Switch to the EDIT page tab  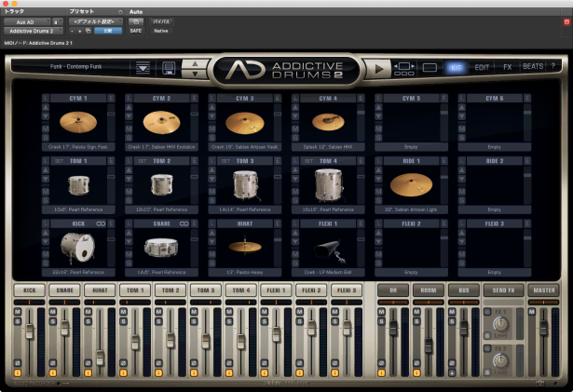pos(482,68)
